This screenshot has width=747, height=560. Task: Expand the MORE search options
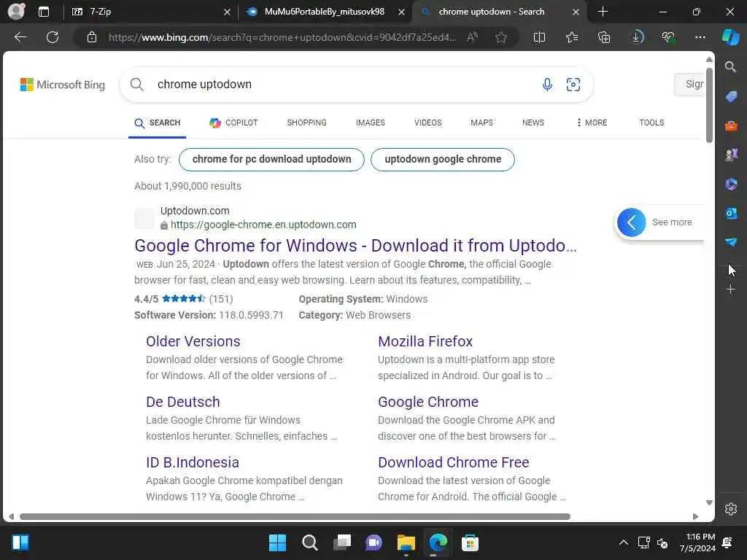tap(591, 122)
